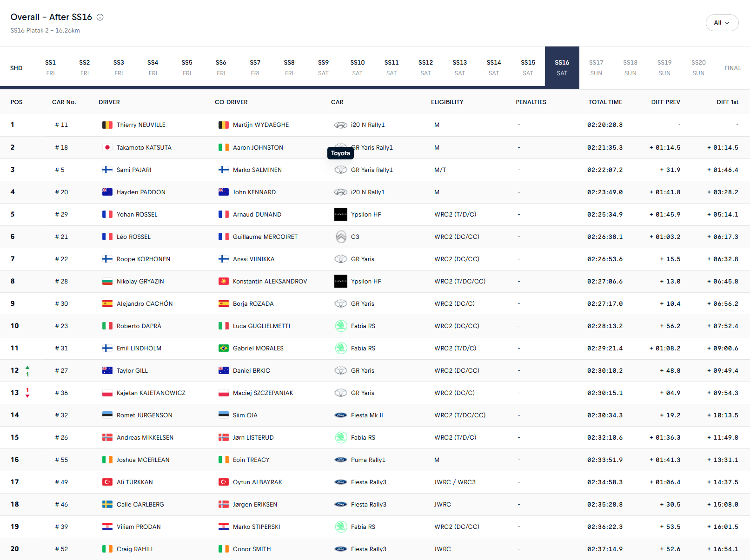Viewport: 750px width, 560px height.
Task: Click car model C3 in Léo Rossel row
Action: [355, 237]
